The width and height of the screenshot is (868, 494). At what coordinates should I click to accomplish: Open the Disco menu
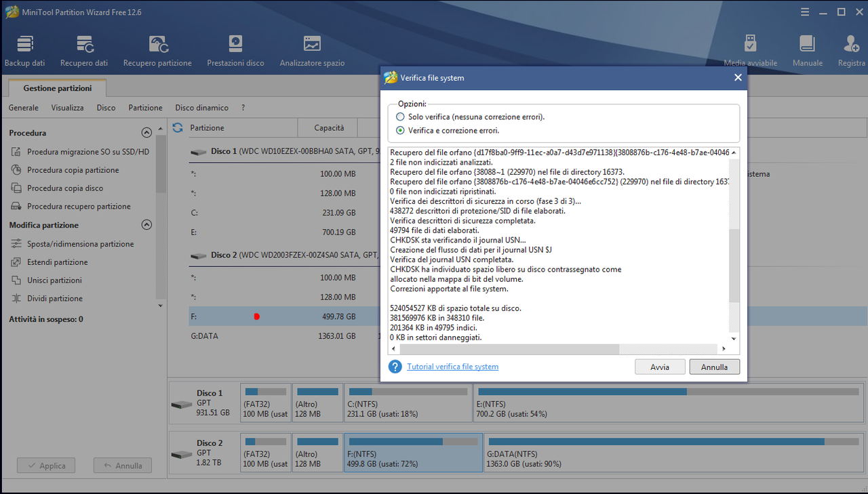coord(106,108)
